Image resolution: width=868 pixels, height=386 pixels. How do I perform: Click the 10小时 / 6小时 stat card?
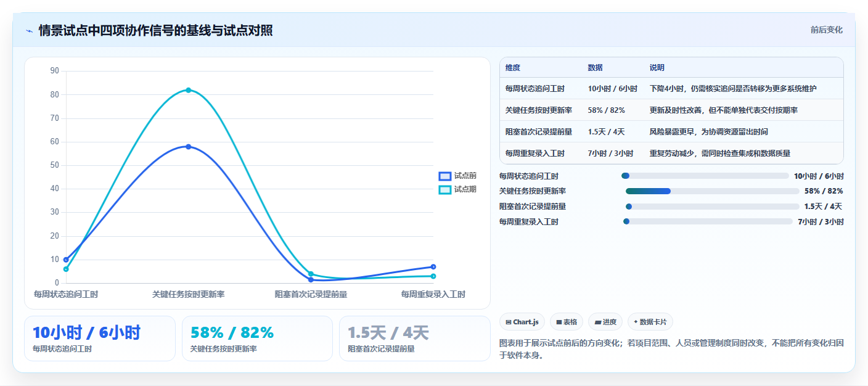(100, 339)
